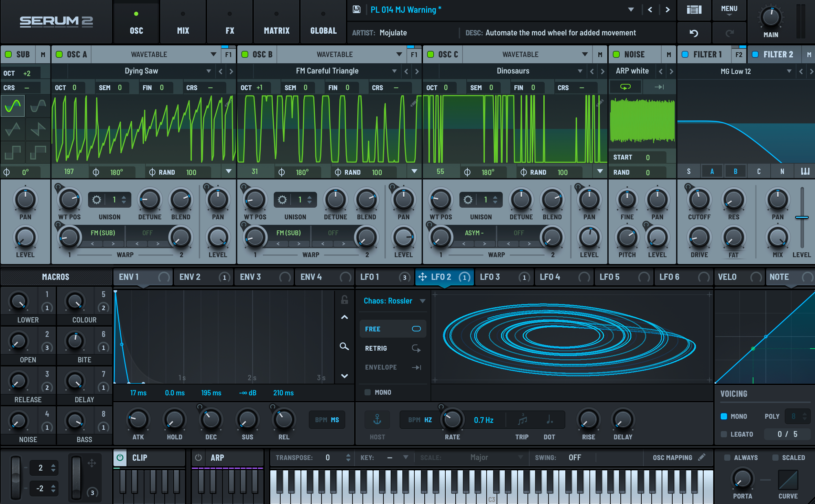Select the triangle wave sub shape
This screenshot has height=504, width=815.
click(x=13, y=129)
